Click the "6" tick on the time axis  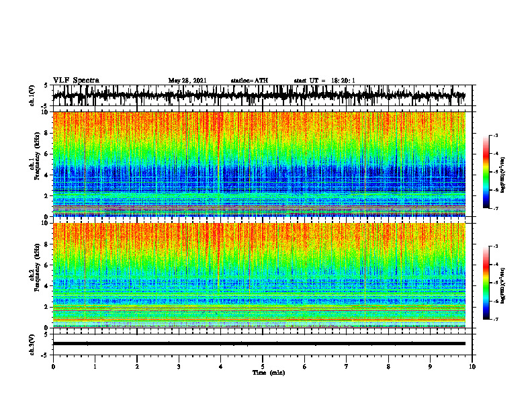tap(305, 367)
